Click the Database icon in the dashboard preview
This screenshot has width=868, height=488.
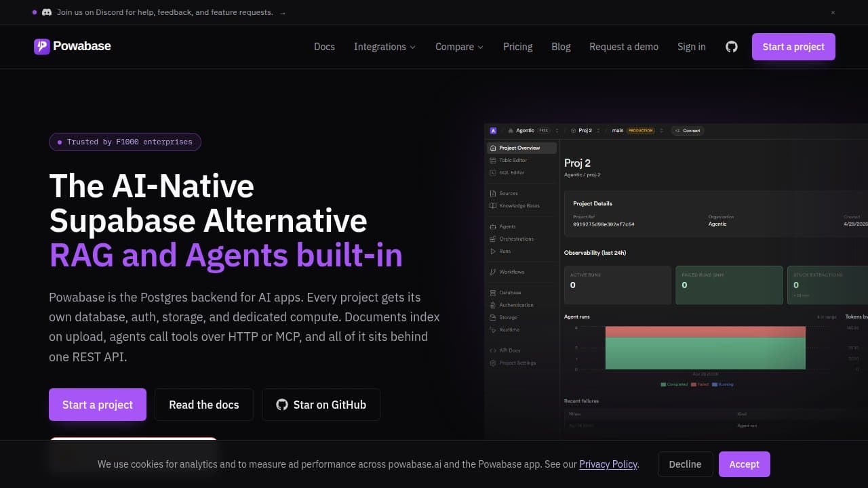493,293
